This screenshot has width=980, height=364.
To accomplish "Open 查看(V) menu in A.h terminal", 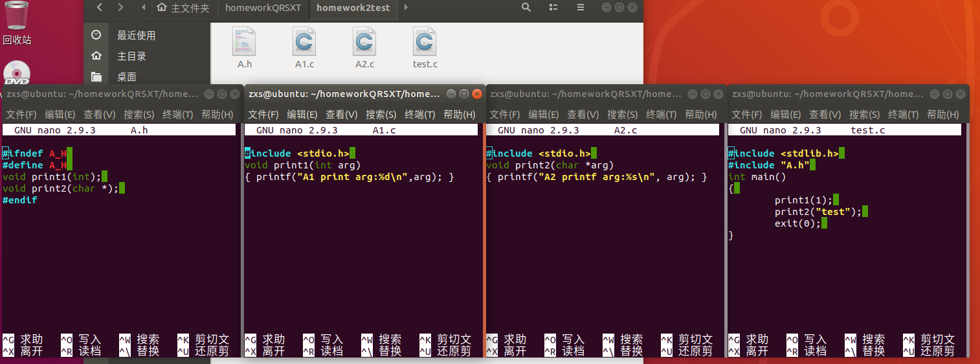I will [99, 115].
